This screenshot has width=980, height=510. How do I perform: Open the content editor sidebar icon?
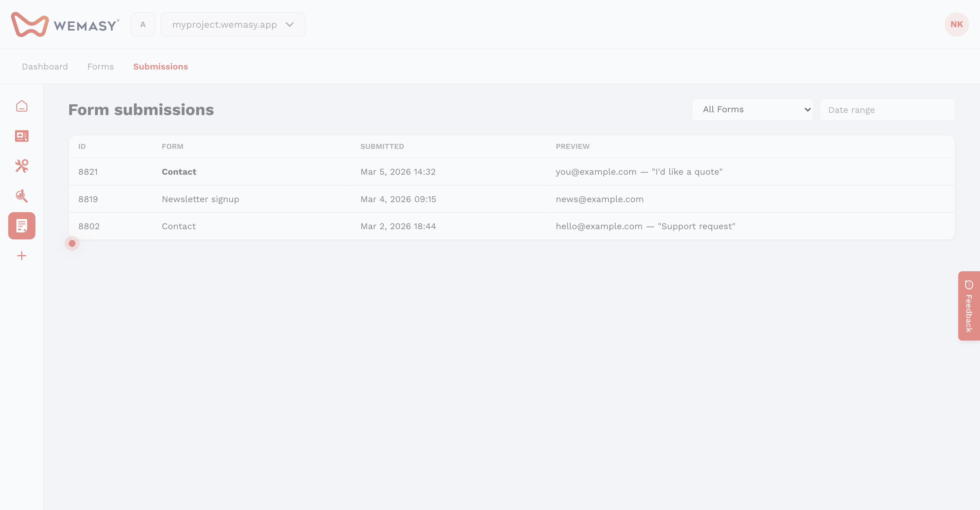(22, 136)
